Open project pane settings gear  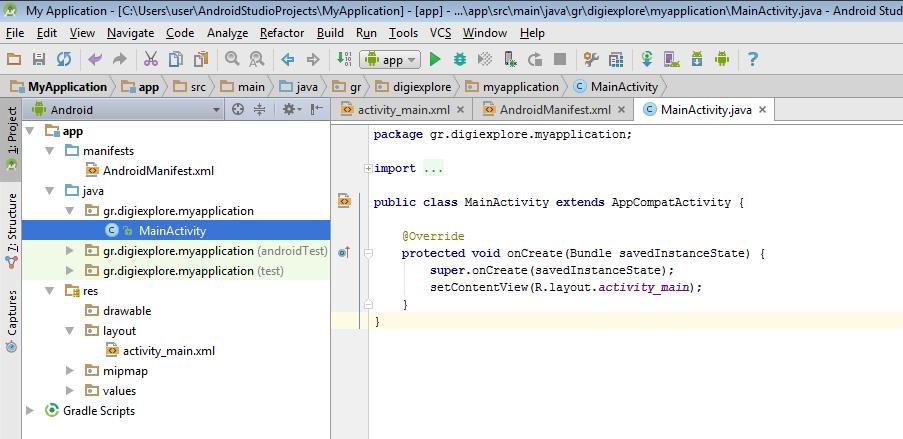tap(291, 109)
